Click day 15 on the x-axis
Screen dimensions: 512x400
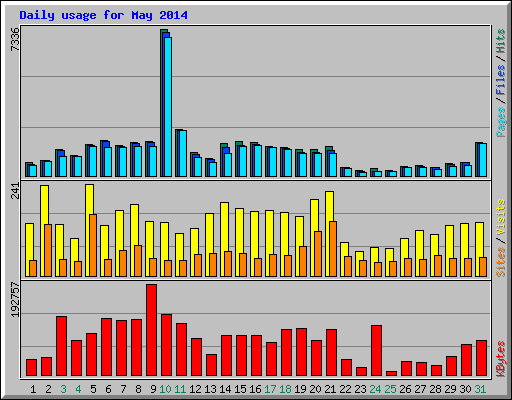(x=240, y=389)
